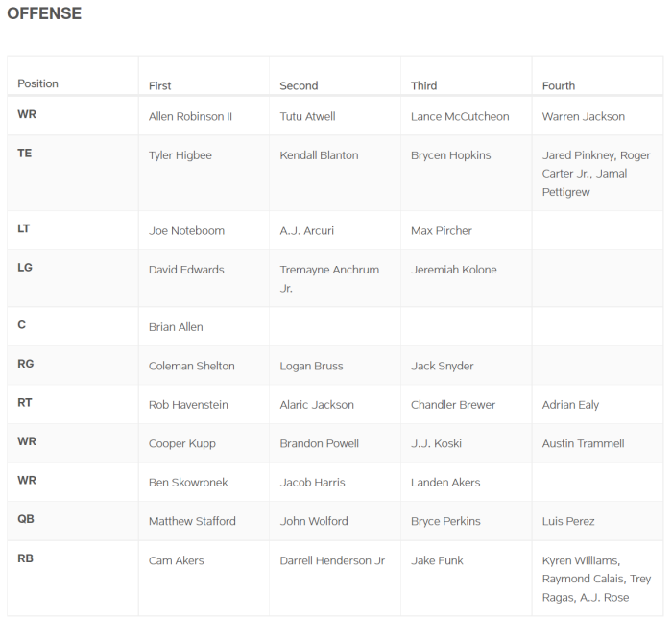This screenshot has width=672, height=617.
Task: Click the Second column header
Action: pos(299,86)
